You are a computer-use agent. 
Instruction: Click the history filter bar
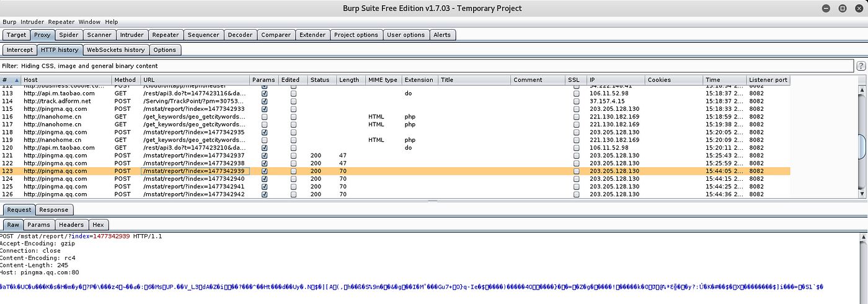click(428, 66)
